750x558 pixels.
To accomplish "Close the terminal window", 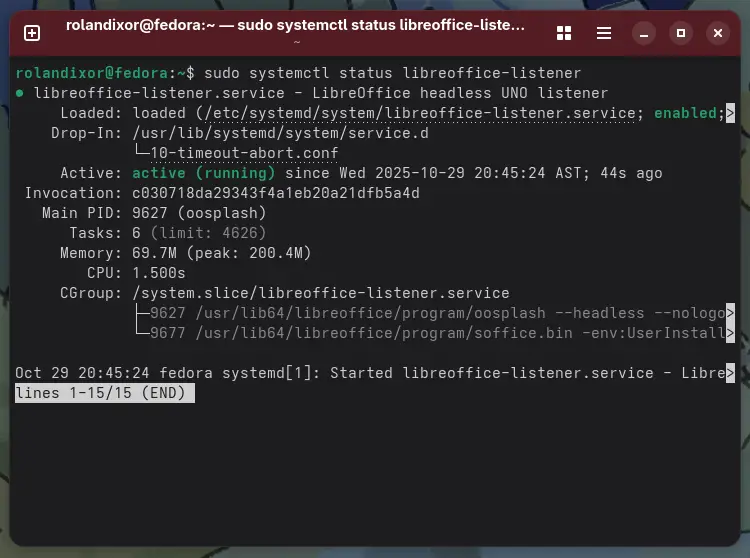I will pyautogui.click(x=717, y=33).
